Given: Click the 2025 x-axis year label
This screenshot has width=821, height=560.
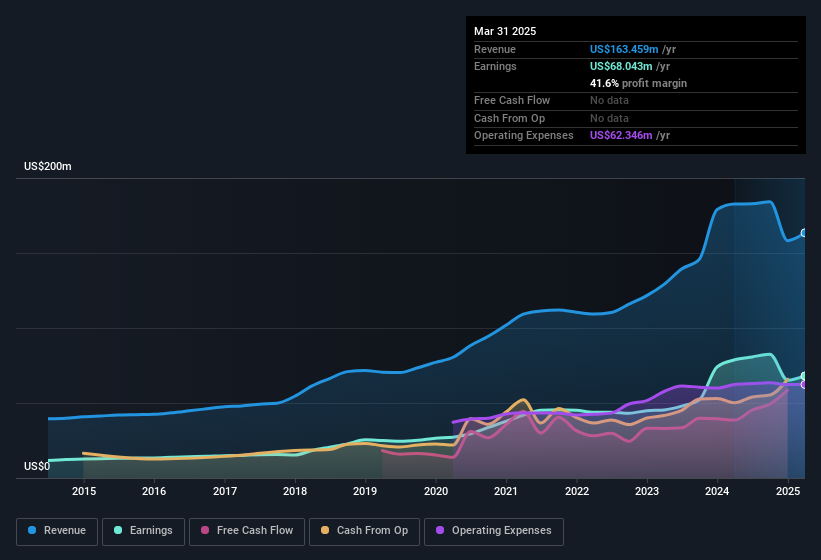Looking at the screenshot, I should pos(787,491).
